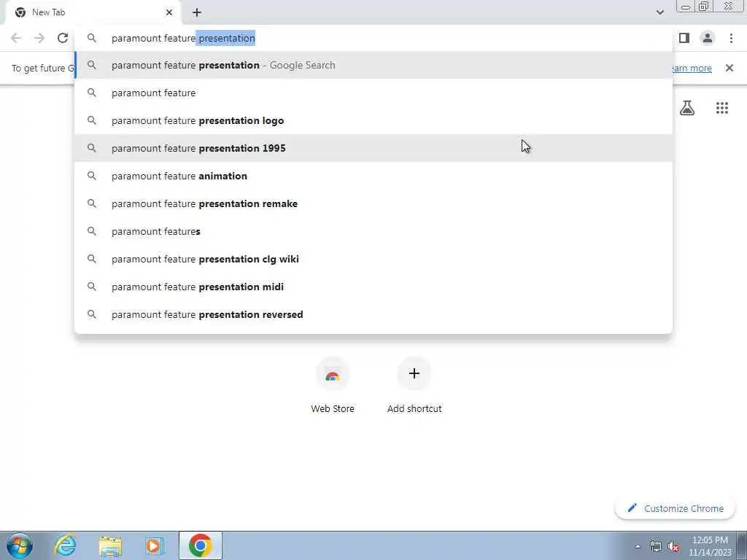Show hidden tray icons arrow

(x=638, y=546)
